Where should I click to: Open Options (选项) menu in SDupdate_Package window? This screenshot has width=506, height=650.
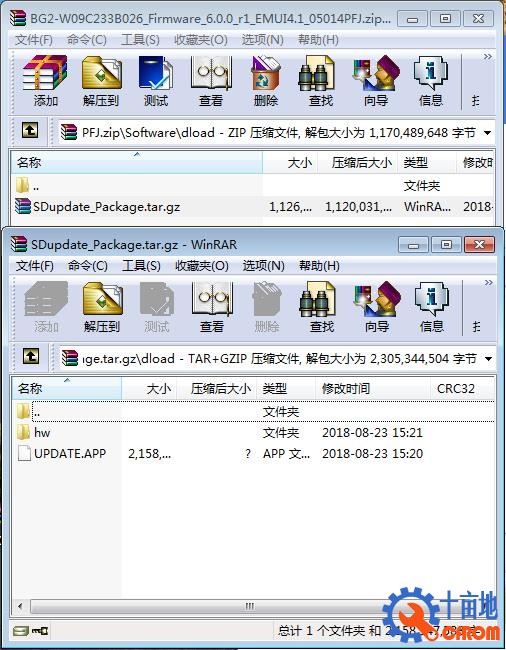(x=263, y=266)
